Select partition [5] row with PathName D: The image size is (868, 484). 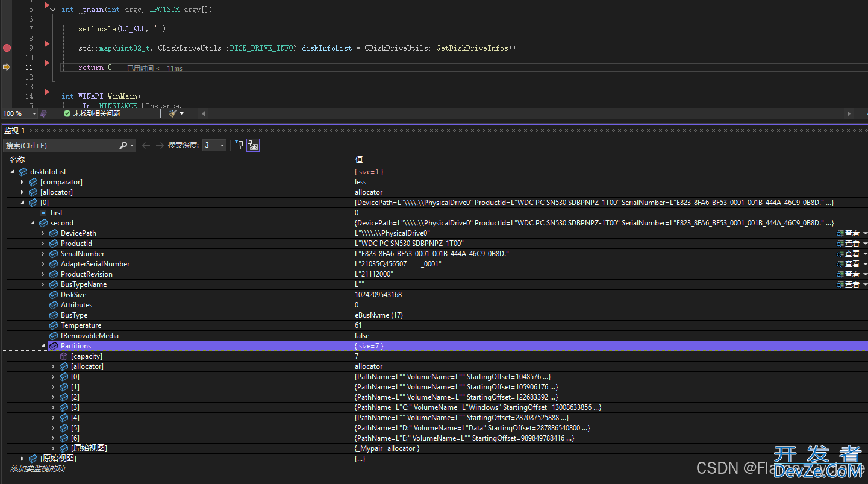coord(434,428)
